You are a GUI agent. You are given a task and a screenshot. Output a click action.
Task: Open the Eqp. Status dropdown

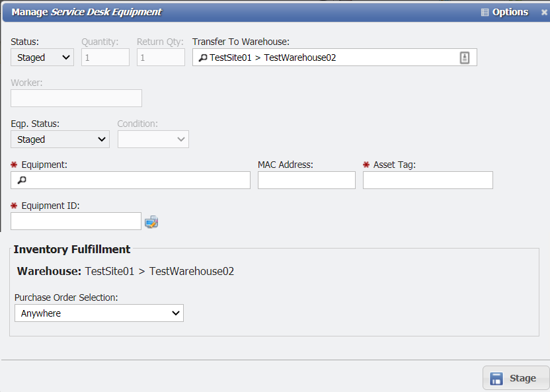59,139
